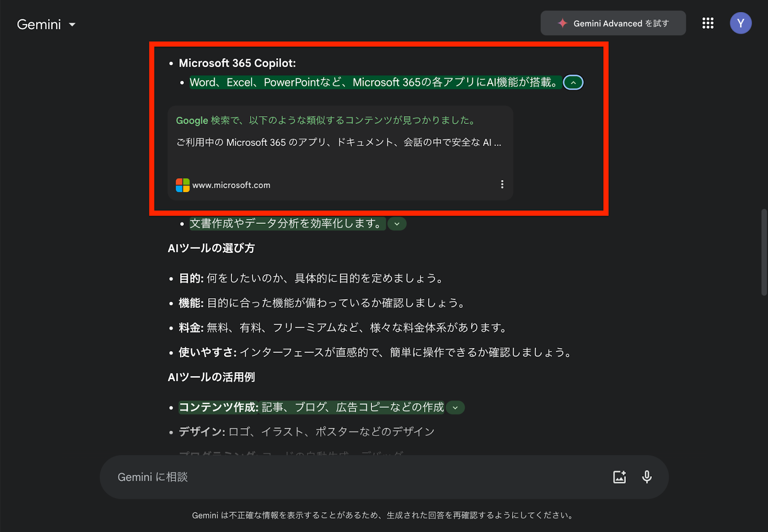Viewport: 768px width, 532px height.
Task: Click the デザイン: ロゴ、イラスト bullet line
Action: pos(307,432)
